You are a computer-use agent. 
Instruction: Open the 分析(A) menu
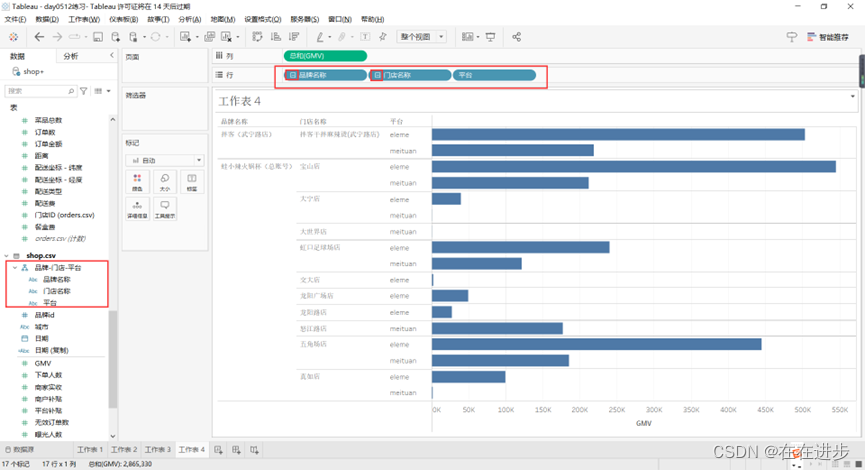pyautogui.click(x=189, y=19)
